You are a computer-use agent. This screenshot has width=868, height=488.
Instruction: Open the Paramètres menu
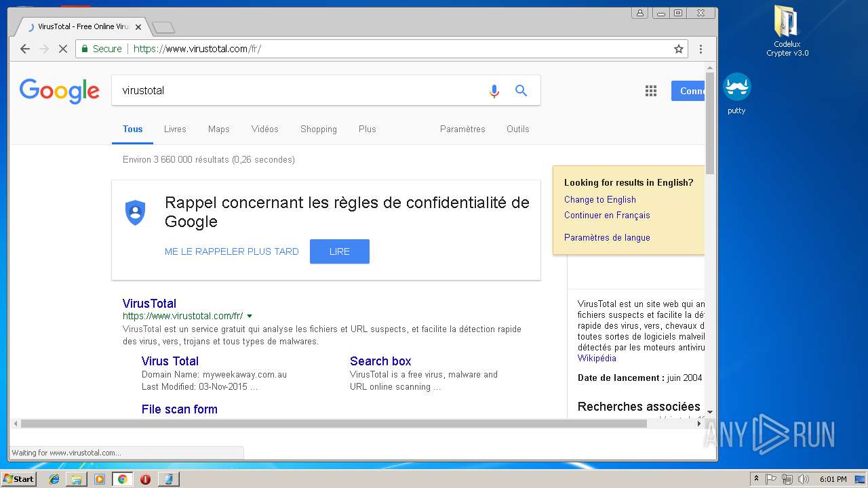[462, 129]
